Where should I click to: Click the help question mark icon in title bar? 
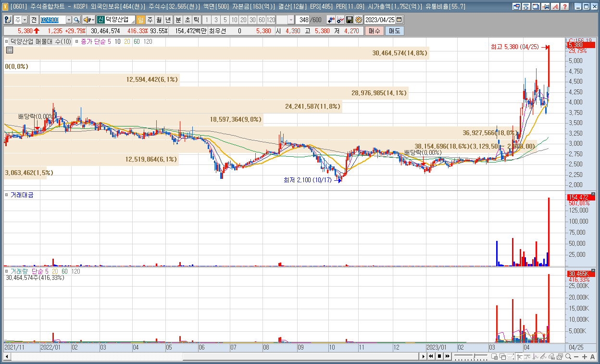564,7
